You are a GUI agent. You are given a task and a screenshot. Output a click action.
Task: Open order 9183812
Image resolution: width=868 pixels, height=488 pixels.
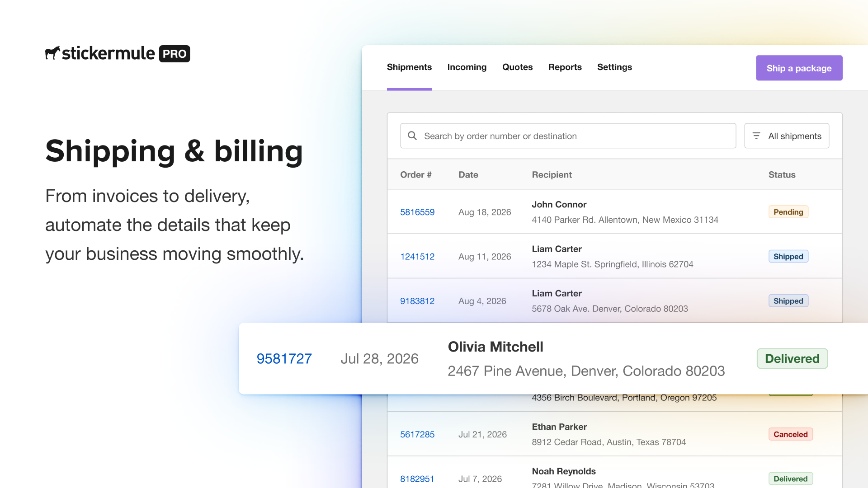417,301
